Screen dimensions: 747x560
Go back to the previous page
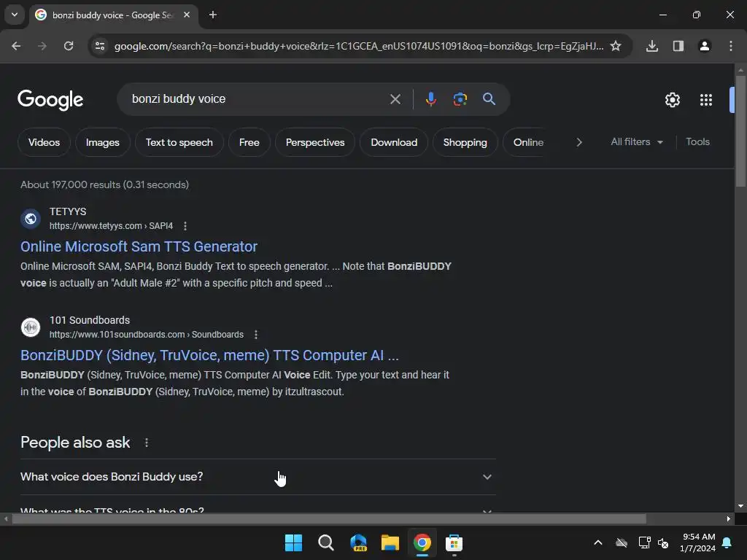(x=16, y=46)
